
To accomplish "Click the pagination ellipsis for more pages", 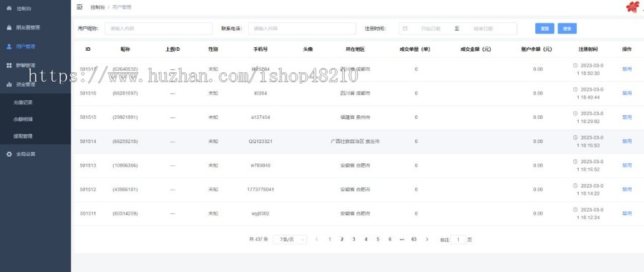I will [x=401, y=239].
